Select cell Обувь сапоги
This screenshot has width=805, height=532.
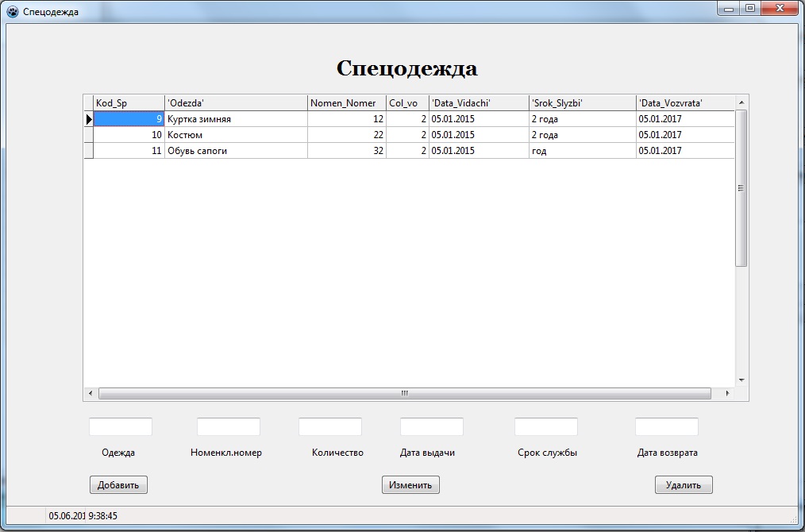(x=236, y=151)
